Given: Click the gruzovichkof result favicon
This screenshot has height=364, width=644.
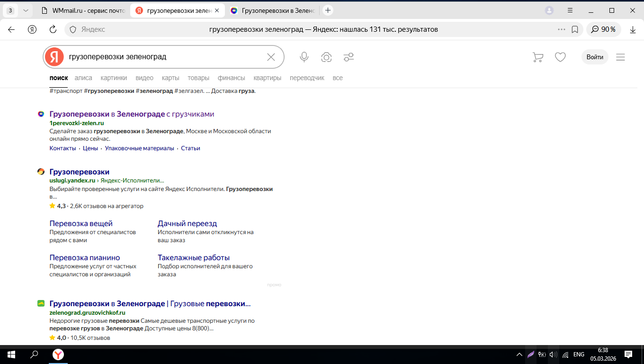Looking at the screenshot, I should pos(41,303).
